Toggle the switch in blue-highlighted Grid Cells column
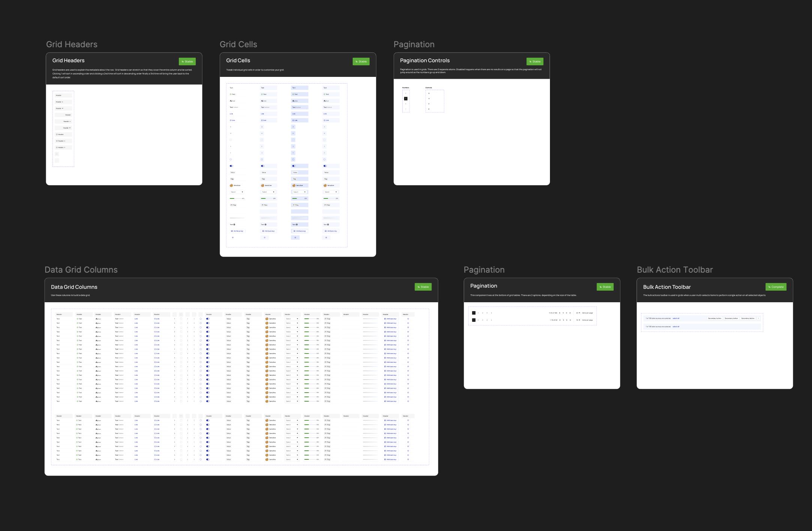This screenshot has width=812, height=531. [x=294, y=166]
